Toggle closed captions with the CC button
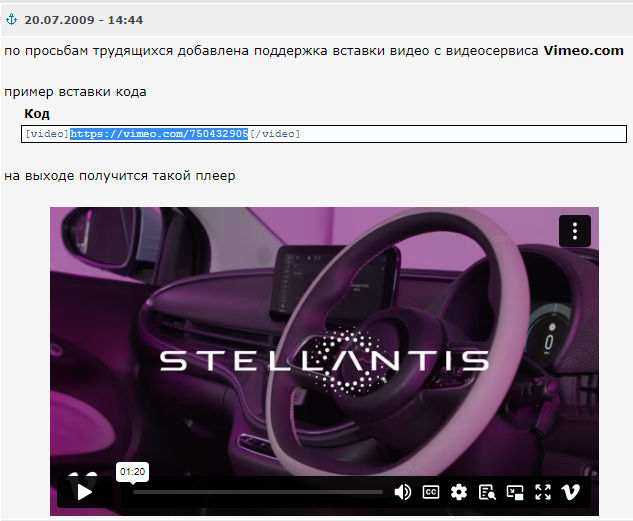633x521 pixels. (x=431, y=492)
